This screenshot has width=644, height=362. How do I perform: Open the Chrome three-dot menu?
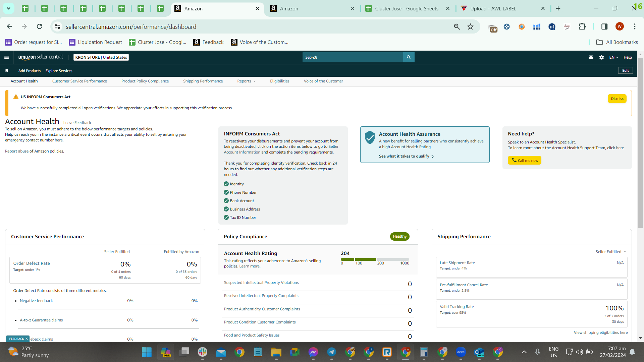tap(635, 26)
